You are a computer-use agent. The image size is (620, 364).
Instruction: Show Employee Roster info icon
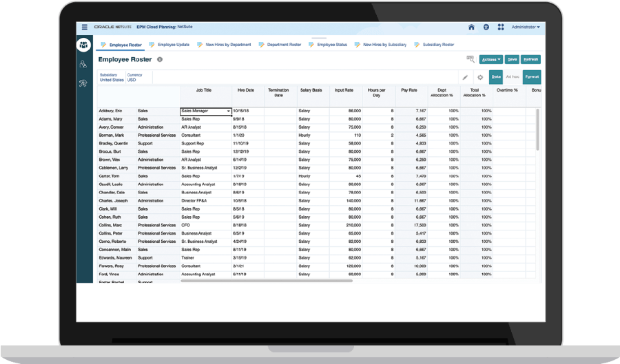[x=160, y=60]
